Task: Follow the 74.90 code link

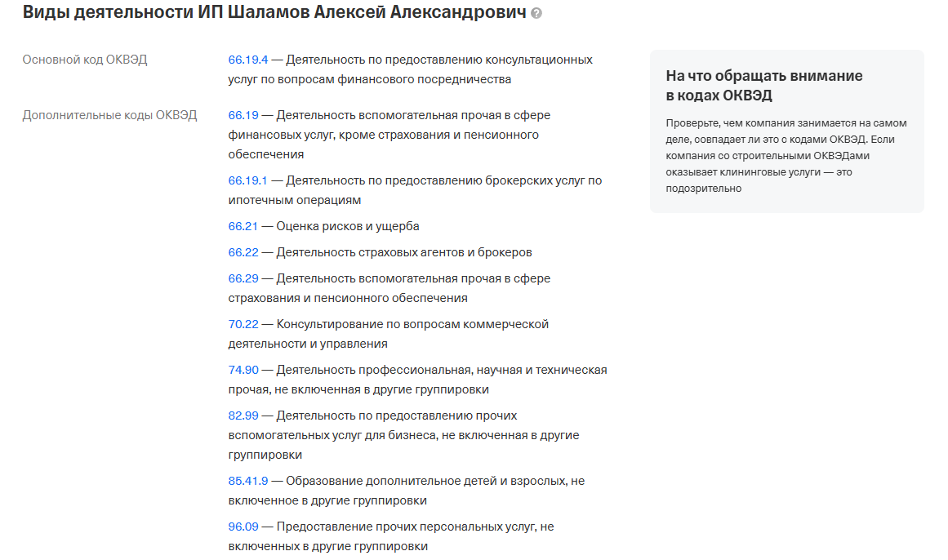Action: 243,370
